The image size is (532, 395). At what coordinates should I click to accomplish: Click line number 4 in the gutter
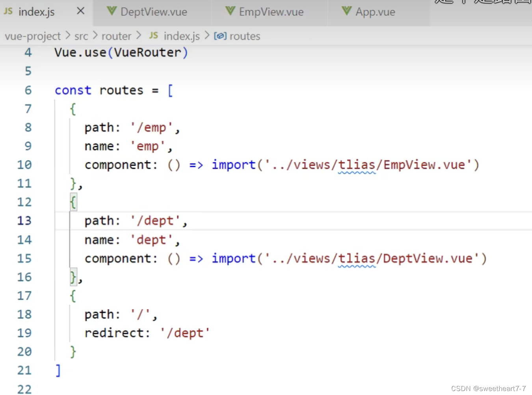tap(28, 52)
